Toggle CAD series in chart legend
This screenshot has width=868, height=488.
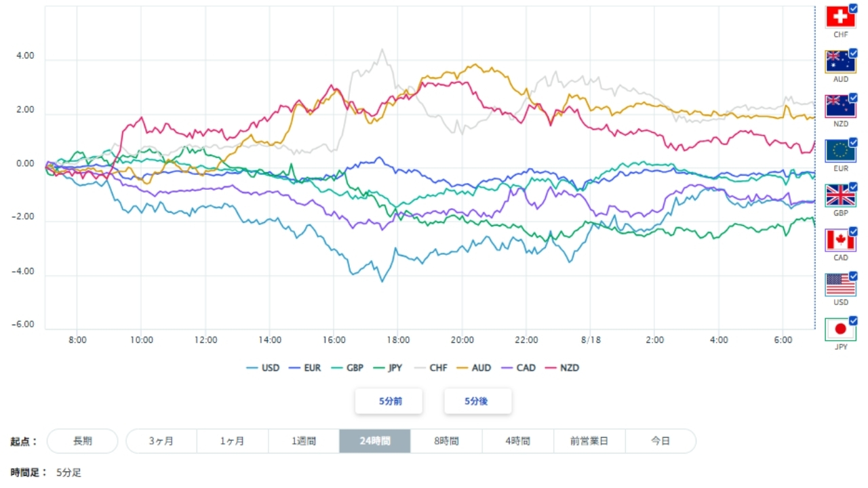[517, 368]
